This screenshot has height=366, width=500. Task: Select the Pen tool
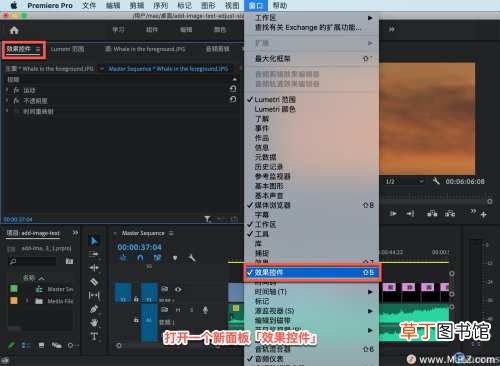click(x=94, y=309)
